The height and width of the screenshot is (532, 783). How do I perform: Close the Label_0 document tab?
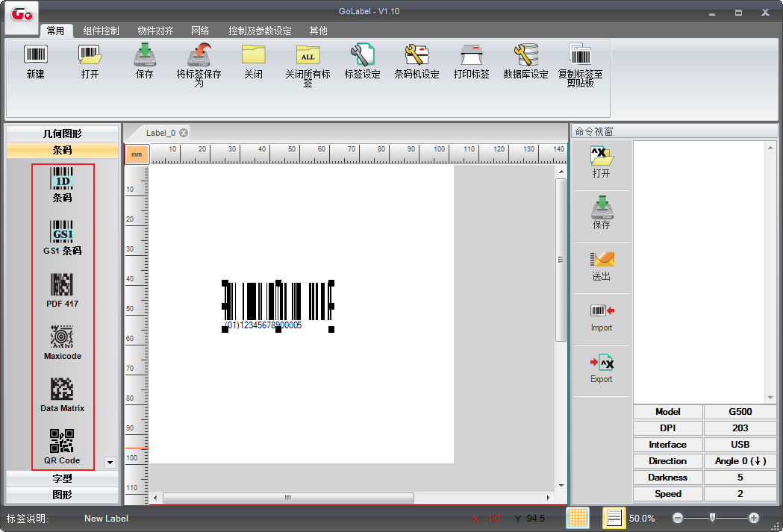pyautogui.click(x=184, y=133)
